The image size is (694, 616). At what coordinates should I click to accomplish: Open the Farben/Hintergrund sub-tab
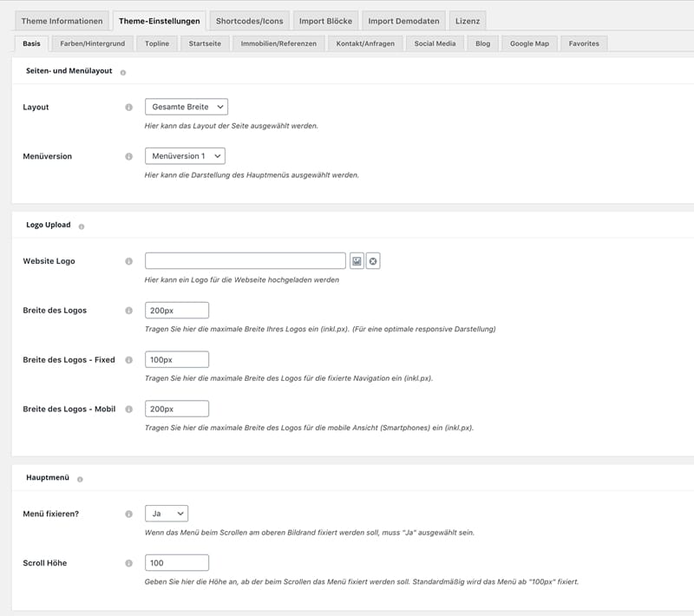pos(90,43)
